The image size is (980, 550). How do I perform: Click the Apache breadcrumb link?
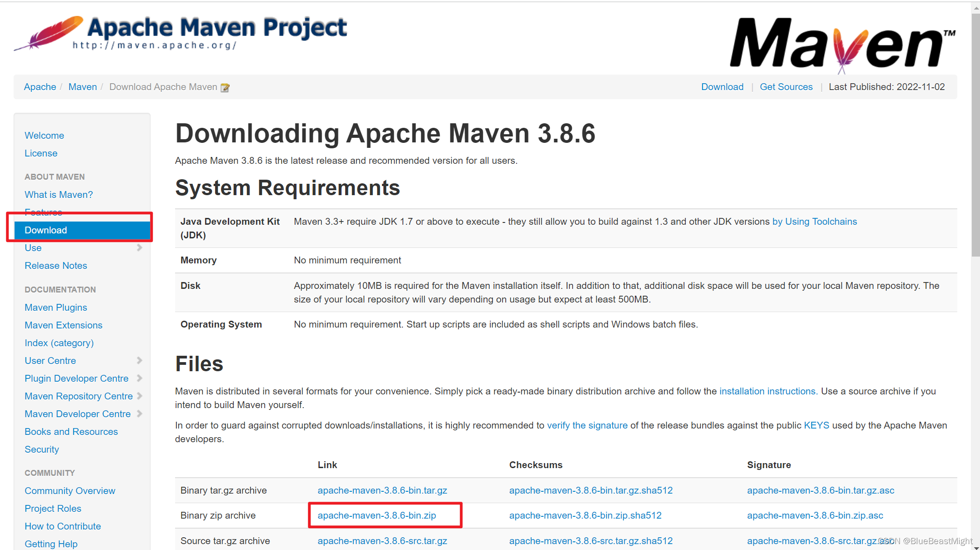click(40, 87)
